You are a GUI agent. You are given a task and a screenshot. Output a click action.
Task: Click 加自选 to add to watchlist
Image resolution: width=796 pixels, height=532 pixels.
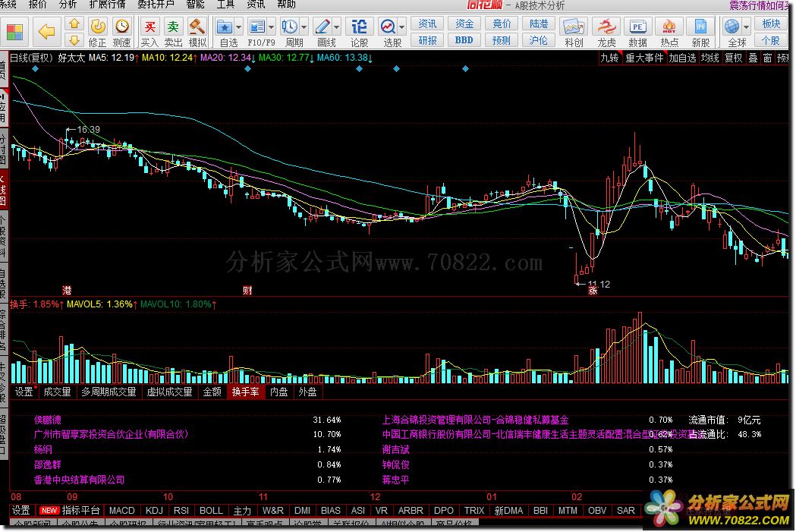point(682,58)
